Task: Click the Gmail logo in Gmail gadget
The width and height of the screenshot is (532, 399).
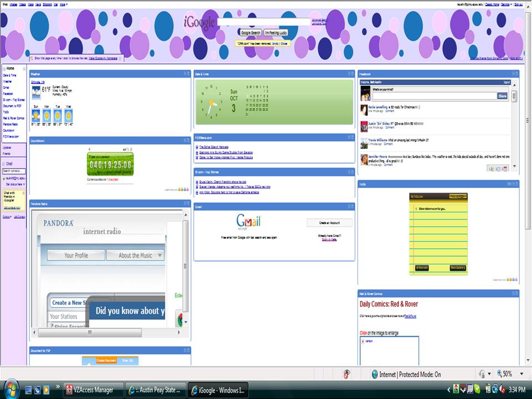Action: (x=249, y=221)
